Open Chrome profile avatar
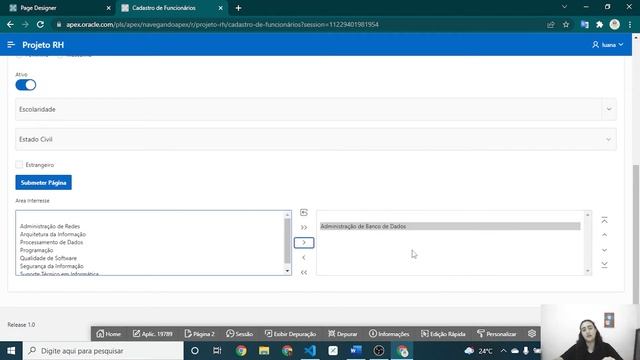This screenshot has width=640, height=360. [615, 24]
